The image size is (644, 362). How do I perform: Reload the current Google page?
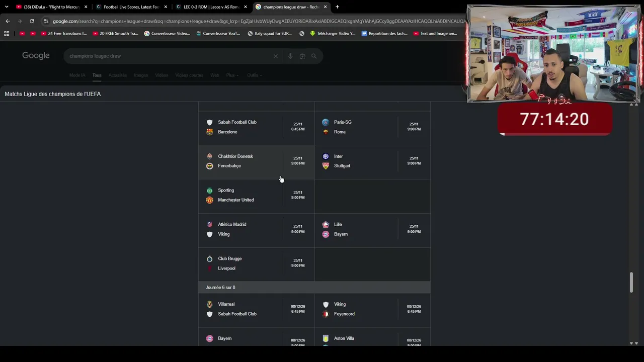(x=32, y=21)
